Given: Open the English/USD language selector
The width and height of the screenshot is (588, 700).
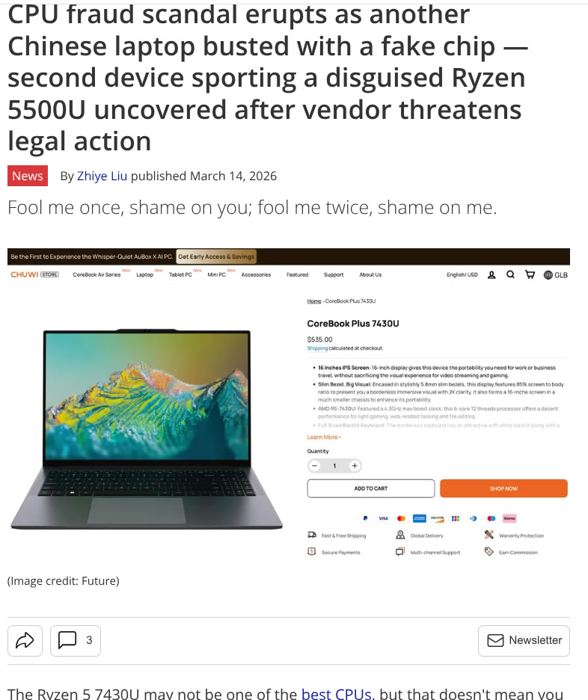Looking at the screenshot, I should [462, 274].
